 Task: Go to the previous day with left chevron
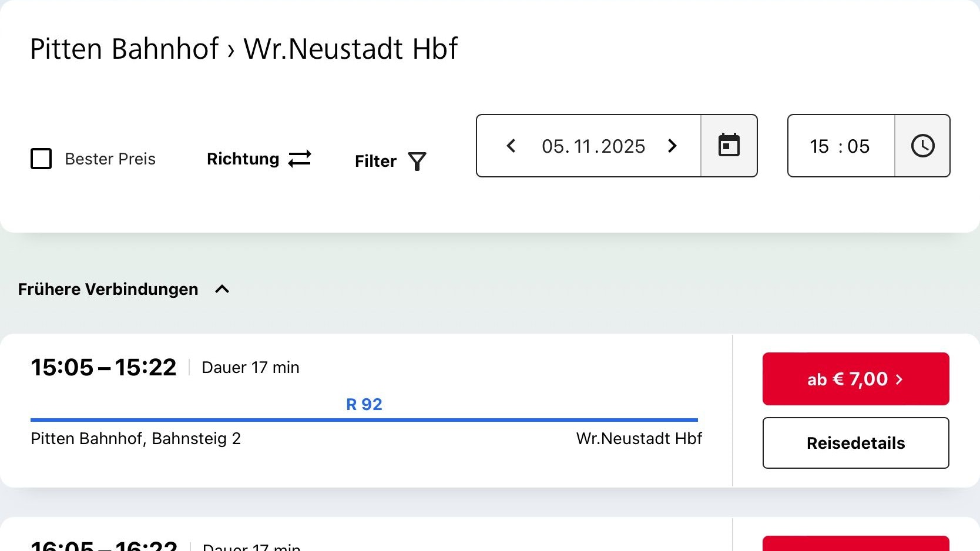tap(511, 146)
